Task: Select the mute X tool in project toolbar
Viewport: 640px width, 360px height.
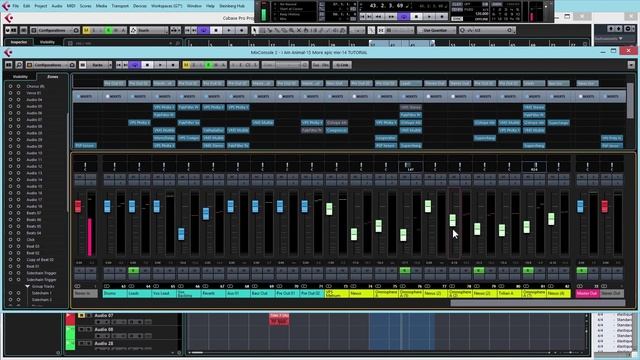Action: pyautogui.click(x=299, y=30)
